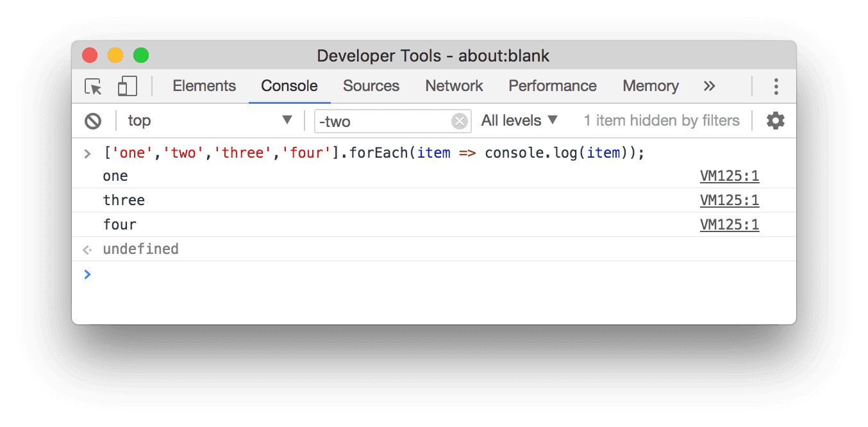Viewport: 868px width, 427px height.
Task: Go to the Memory tab
Action: point(650,87)
